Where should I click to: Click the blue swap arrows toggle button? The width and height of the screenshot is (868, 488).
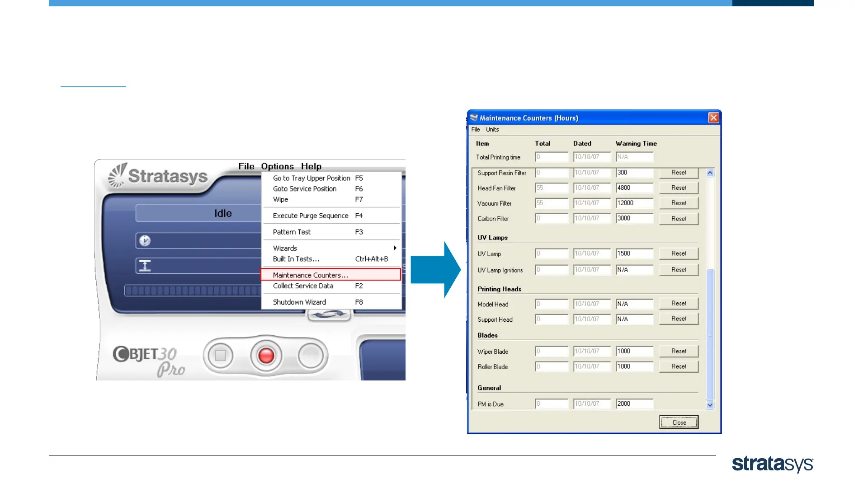tap(329, 314)
